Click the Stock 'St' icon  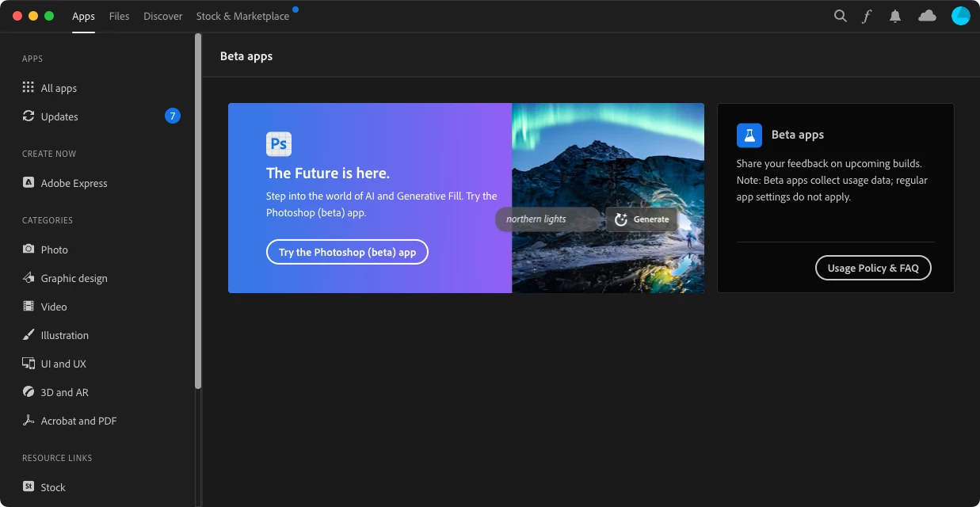tap(29, 486)
